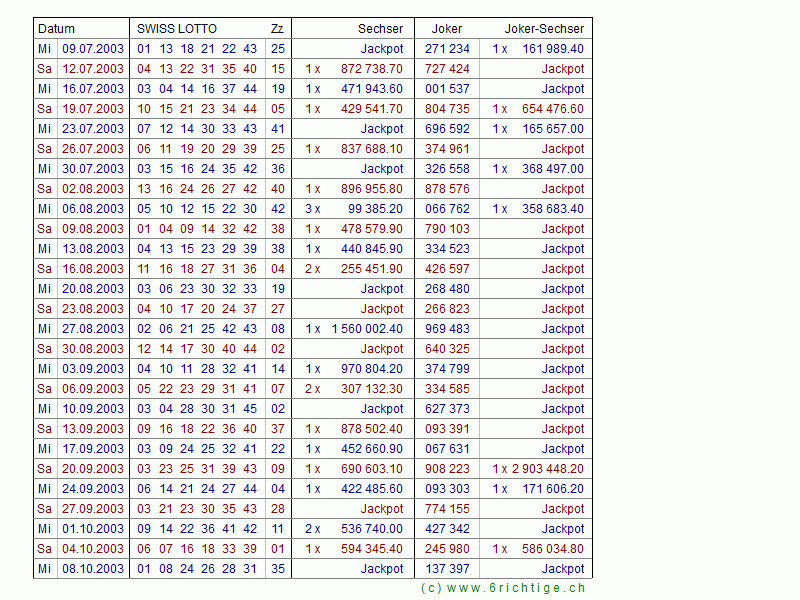
Task: Select the Sechser column header
Action: tap(380, 29)
